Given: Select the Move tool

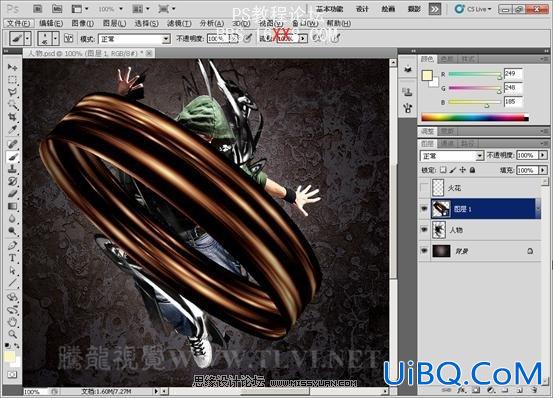Looking at the screenshot, I should point(12,67).
